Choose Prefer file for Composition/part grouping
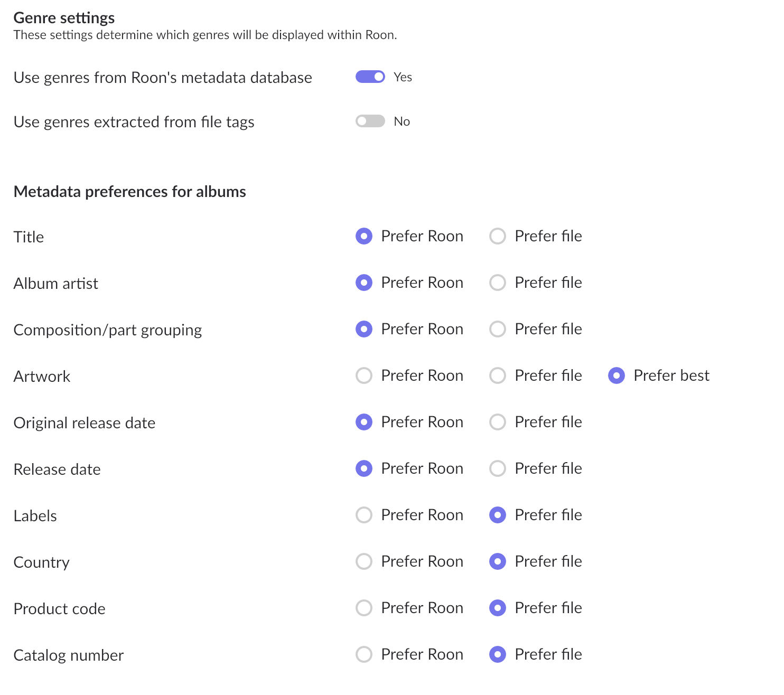Viewport: 784px width, 695px height. (x=498, y=329)
